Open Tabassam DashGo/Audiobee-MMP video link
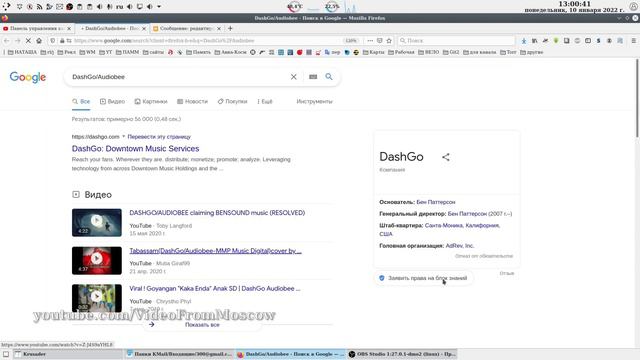640x360 pixels. (x=216, y=251)
